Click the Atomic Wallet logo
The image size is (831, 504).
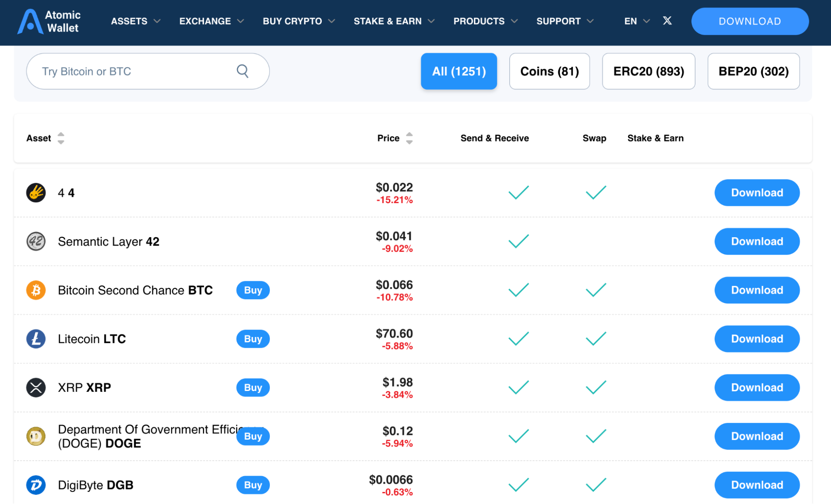point(49,21)
